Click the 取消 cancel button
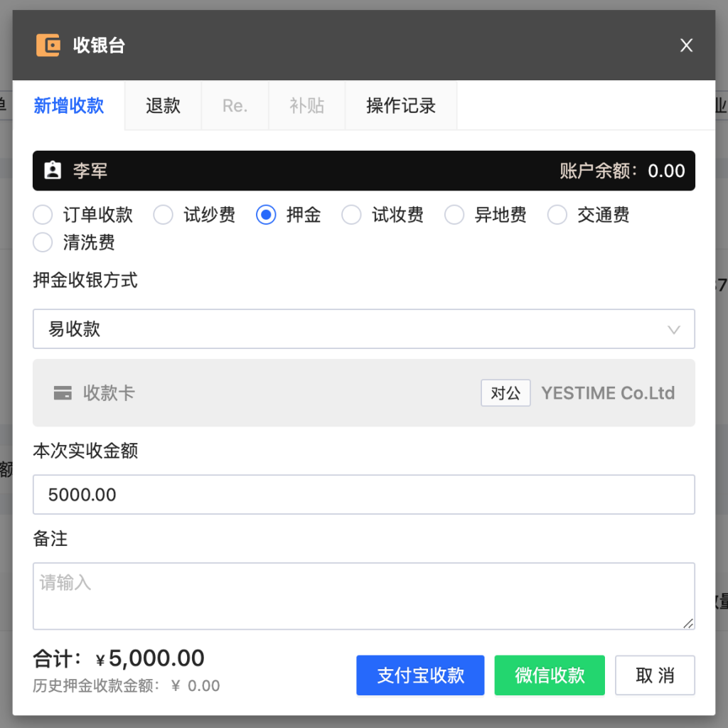 point(655,675)
